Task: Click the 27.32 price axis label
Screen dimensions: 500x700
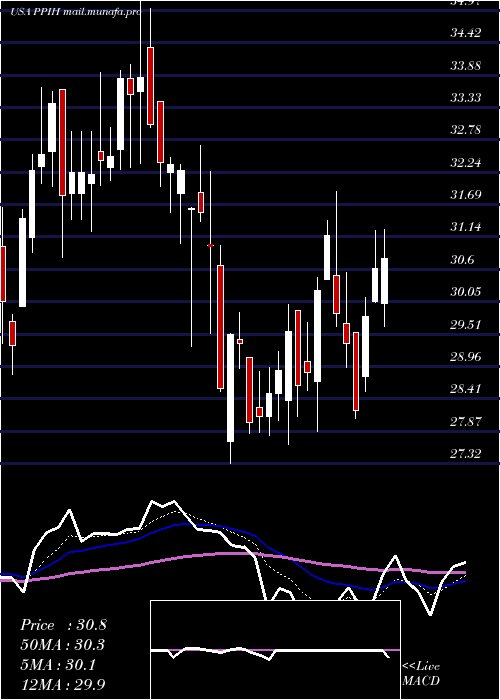Action: point(466,454)
